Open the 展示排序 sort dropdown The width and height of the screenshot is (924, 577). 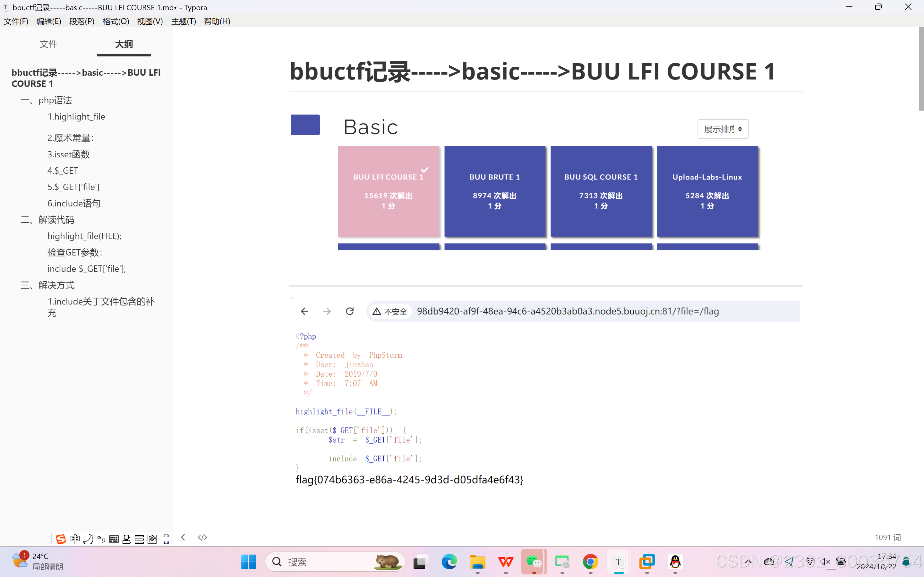coord(723,129)
